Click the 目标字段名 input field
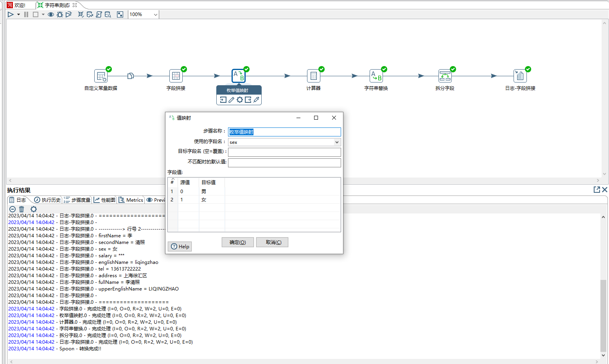 pos(284,152)
